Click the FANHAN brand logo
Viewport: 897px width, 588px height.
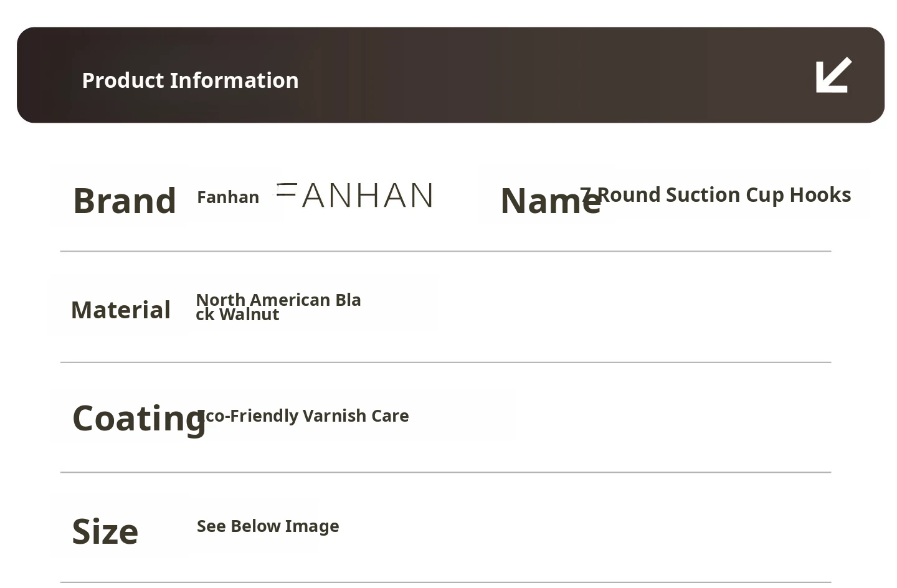point(355,196)
